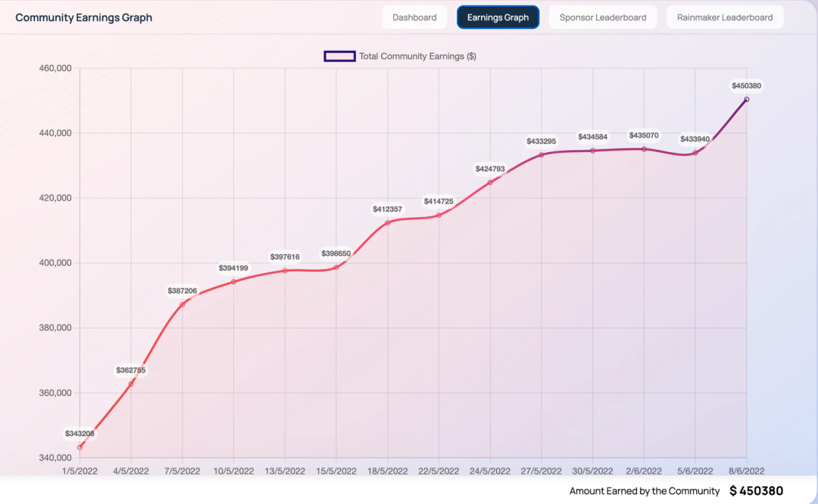
Task: Select the $433295 data point
Action: [x=542, y=154]
